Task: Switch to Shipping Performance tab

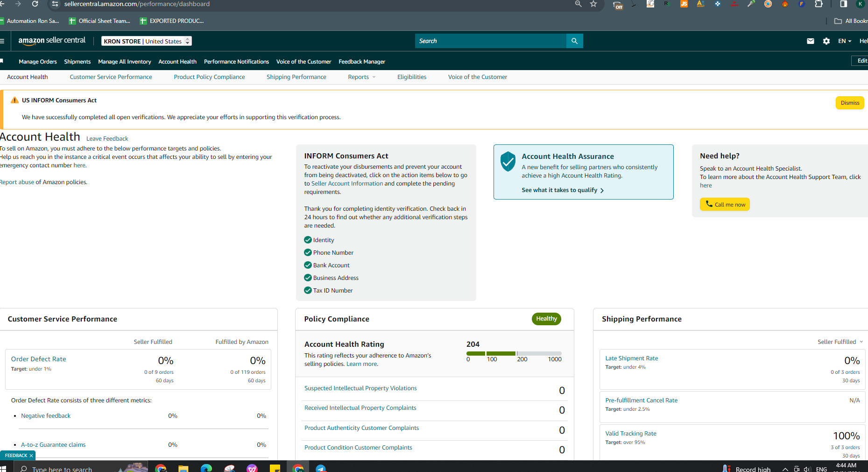Action: (296, 77)
